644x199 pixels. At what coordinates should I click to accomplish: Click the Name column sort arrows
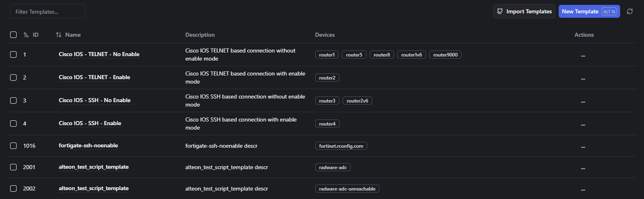pos(59,35)
